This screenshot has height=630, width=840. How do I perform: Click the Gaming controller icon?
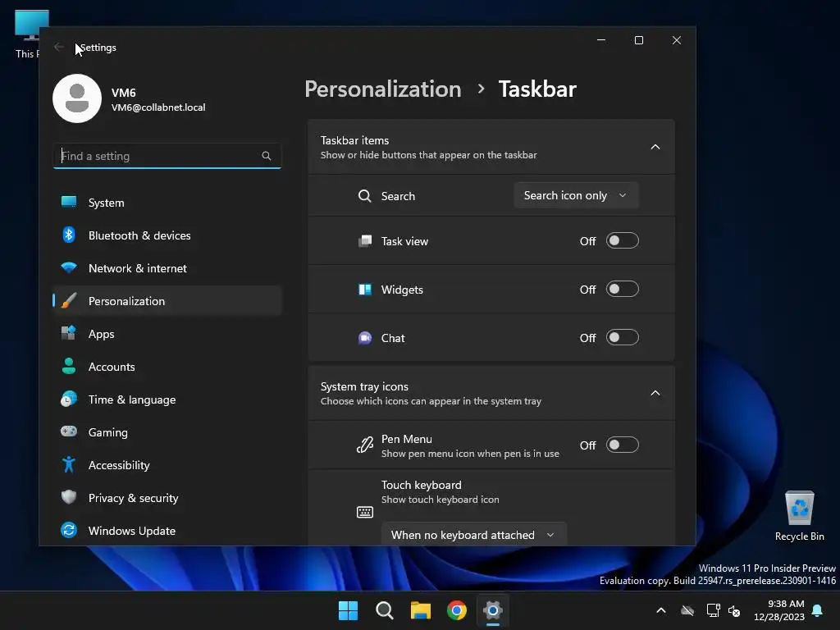coord(69,431)
